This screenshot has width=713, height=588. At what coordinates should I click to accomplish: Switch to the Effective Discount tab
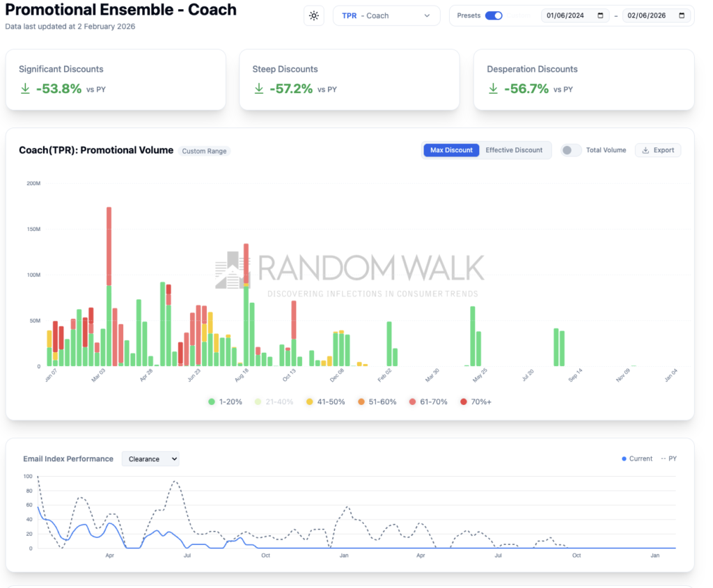[x=514, y=150]
